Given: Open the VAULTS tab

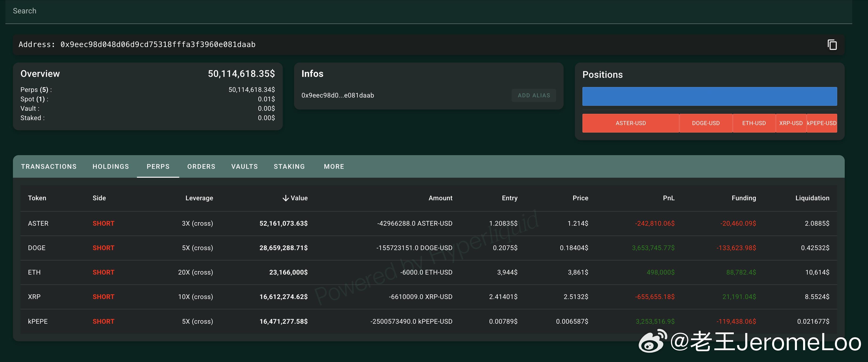Looking at the screenshot, I should click(x=244, y=166).
